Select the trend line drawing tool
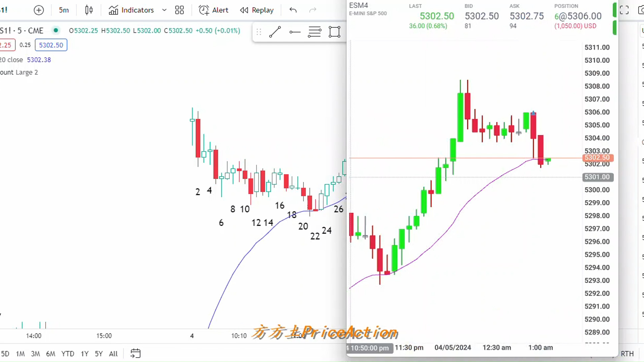Image resolution: width=644 pixels, height=362 pixels. (275, 32)
